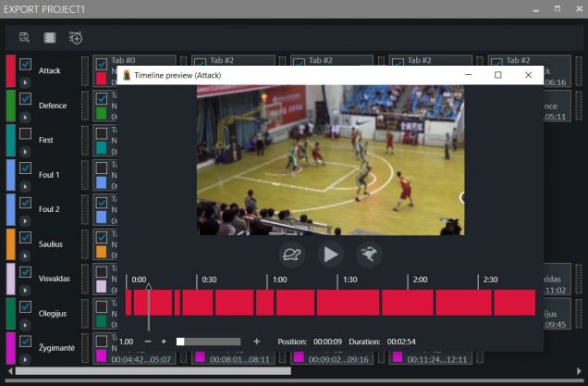Expand the Olegijus row play arrow
This screenshot has height=386, width=588.
point(25,324)
